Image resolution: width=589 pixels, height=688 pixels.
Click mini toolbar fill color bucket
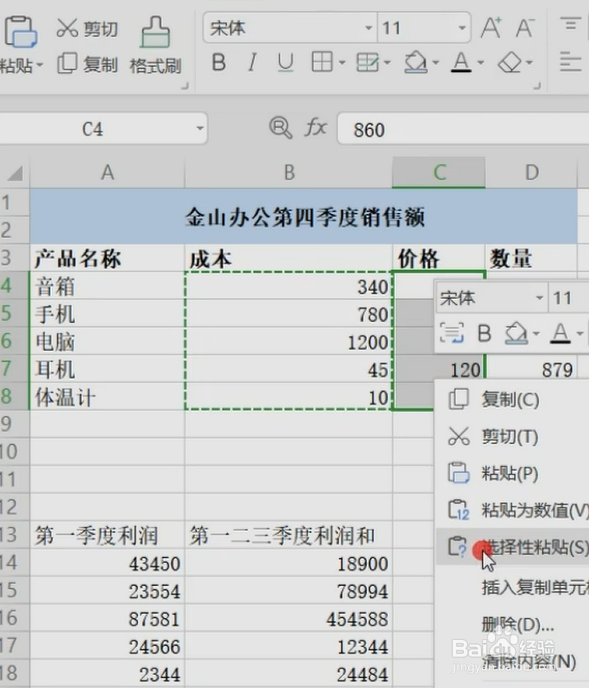tap(516, 333)
